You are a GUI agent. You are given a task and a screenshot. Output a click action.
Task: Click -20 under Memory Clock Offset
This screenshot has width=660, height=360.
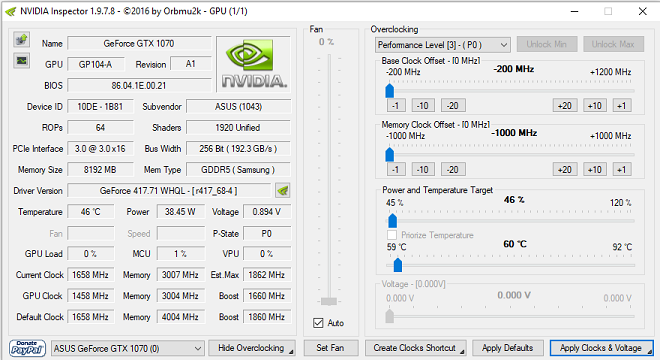point(453,170)
